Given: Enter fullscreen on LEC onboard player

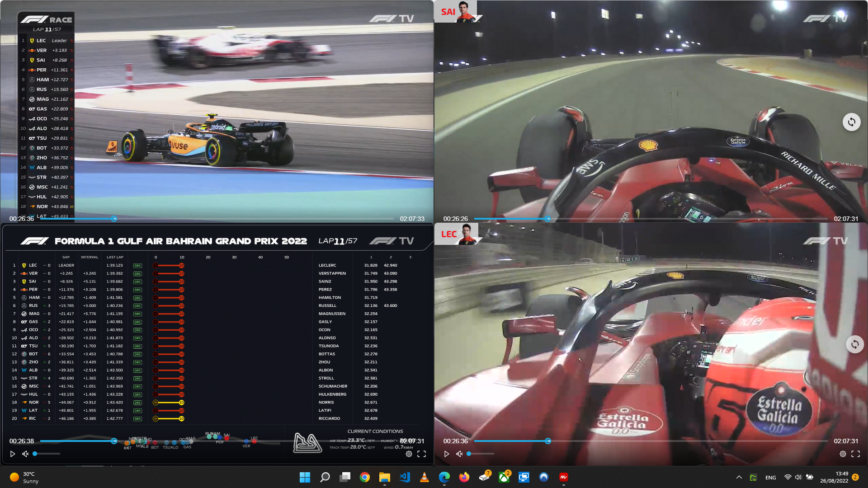Looking at the screenshot, I should click(855, 454).
